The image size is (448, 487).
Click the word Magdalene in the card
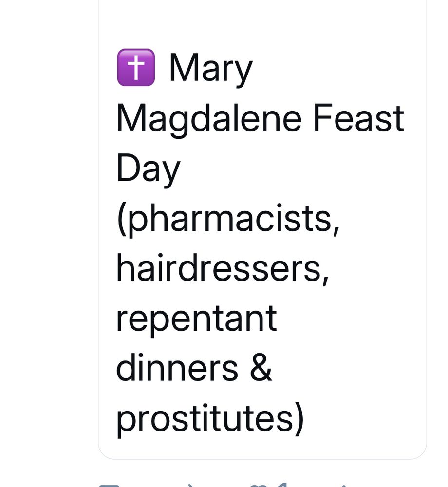[209, 120]
